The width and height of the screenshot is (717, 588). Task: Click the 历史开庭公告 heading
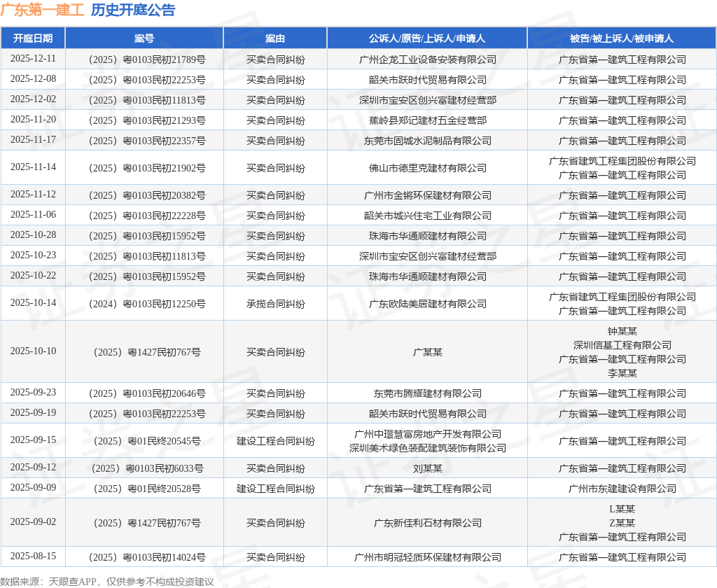[133, 10]
